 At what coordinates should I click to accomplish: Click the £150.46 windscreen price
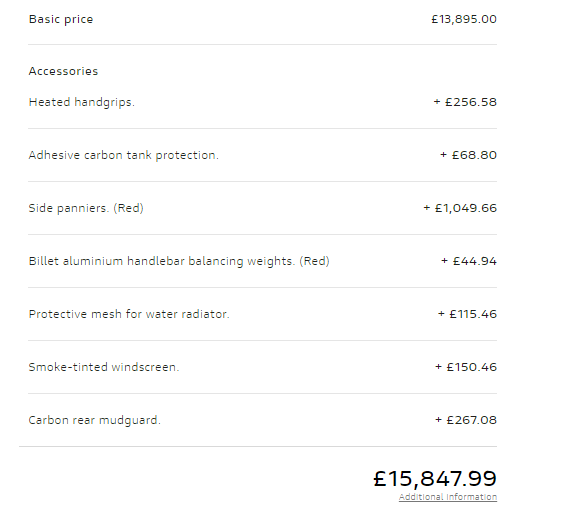coord(466,367)
